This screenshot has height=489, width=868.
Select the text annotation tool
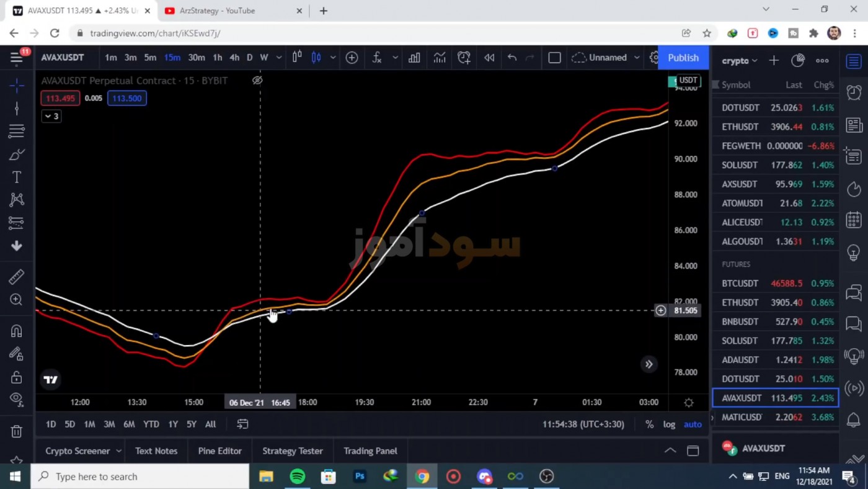click(x=17, y=177)
